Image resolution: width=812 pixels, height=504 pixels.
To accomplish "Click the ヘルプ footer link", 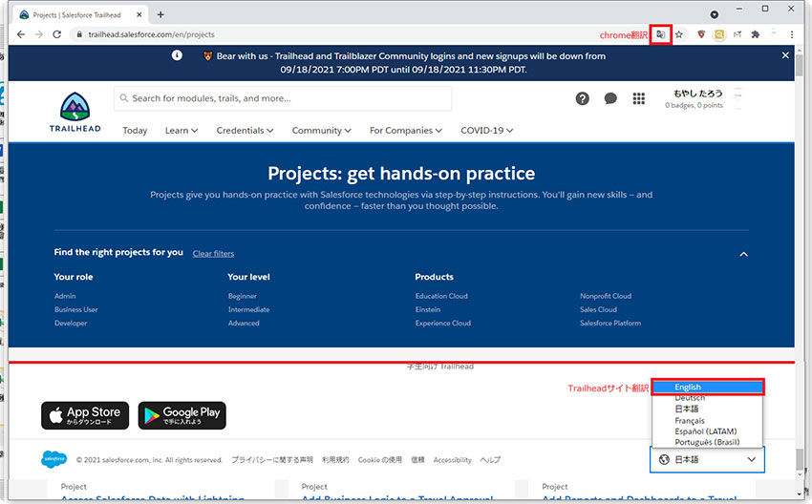I will tap(490, 459).
